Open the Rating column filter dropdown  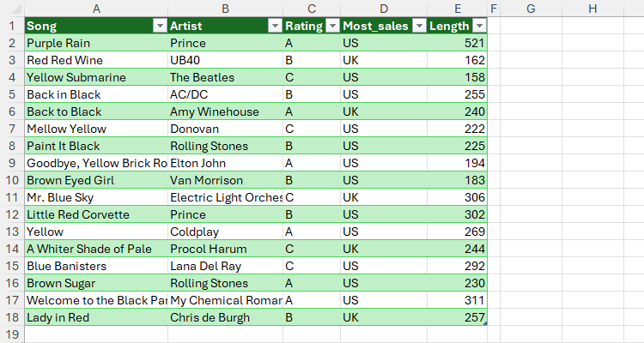coord(331,26)
